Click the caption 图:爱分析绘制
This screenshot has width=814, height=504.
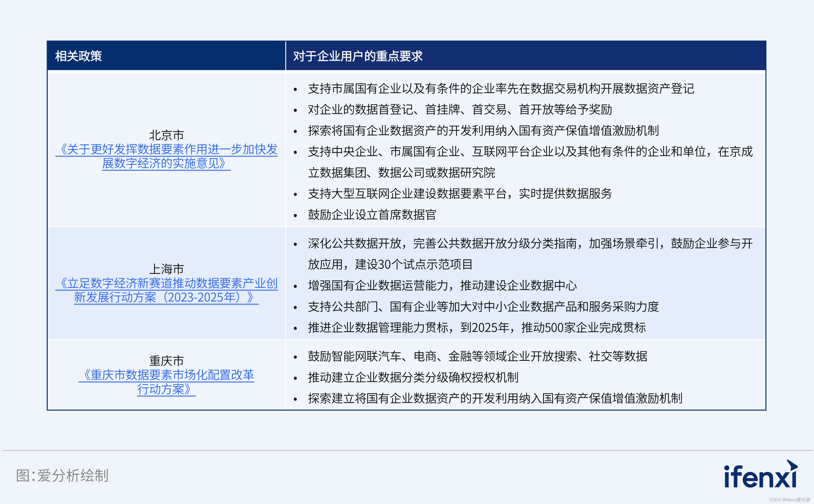(x=62, y=475)
